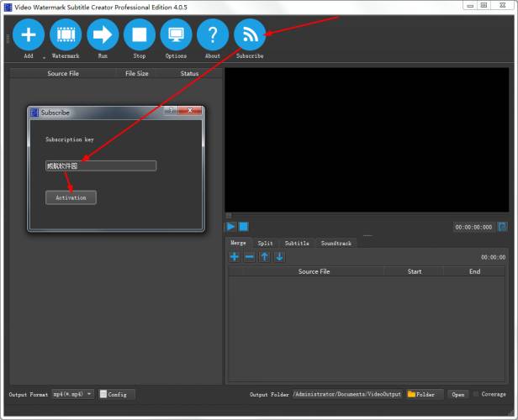Toggle the Coverage checkbox
This screenshot has height=420, width=518.
point(476,394)
